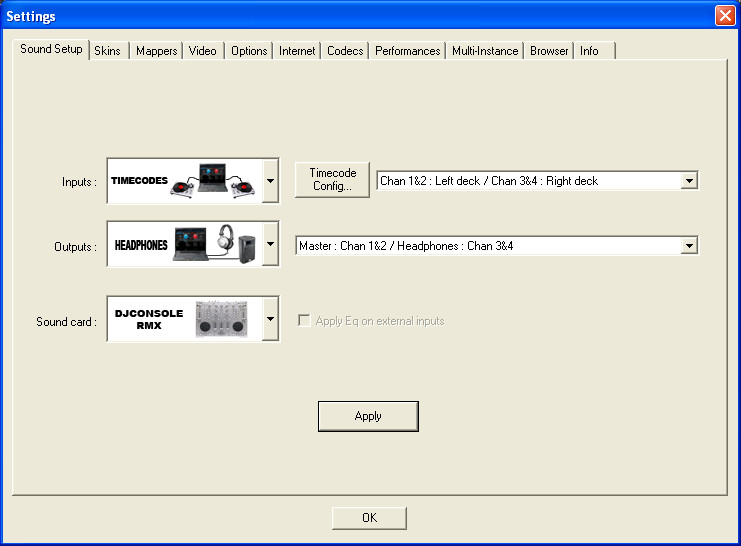
Task: Switch to the Skins tab
Action: tap(108, 51)
